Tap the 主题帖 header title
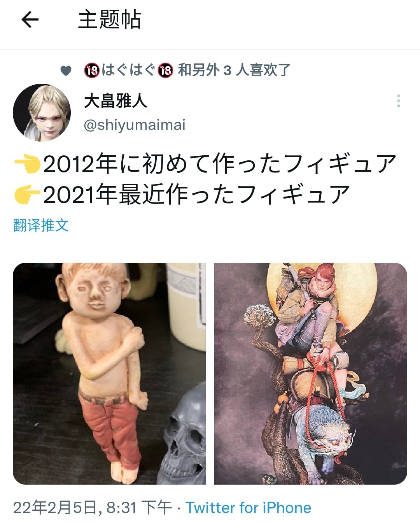420x522 pixels. [110, 20]
